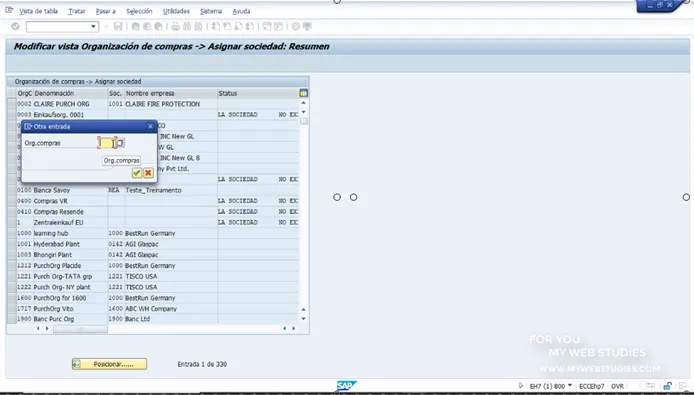Click the SAP logo in status bar
The width and height of the screenshot is (694, 395).
(346, 386)
